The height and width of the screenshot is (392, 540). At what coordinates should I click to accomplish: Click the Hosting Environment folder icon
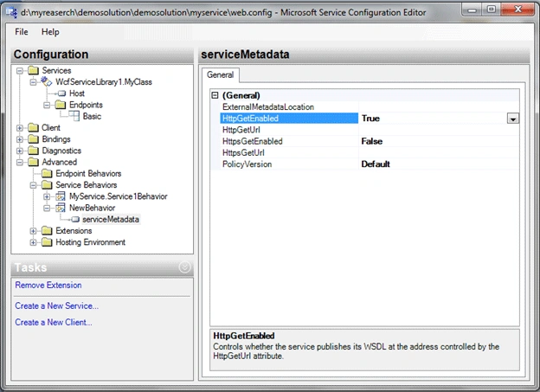(47, 242)
